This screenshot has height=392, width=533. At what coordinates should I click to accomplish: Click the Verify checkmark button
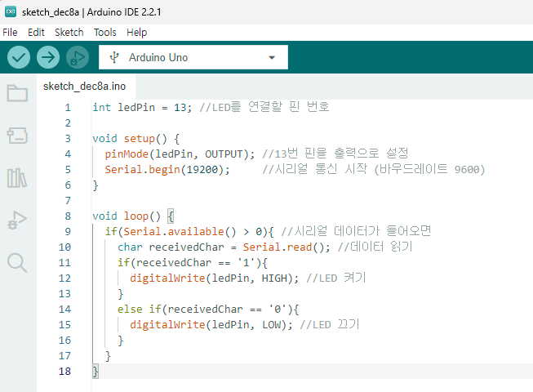pos(19,57)
